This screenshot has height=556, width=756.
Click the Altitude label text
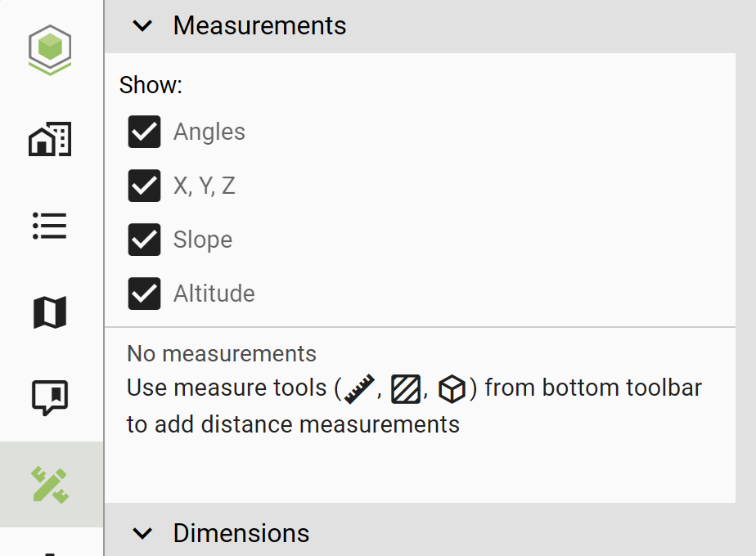(x=214, y=294)
